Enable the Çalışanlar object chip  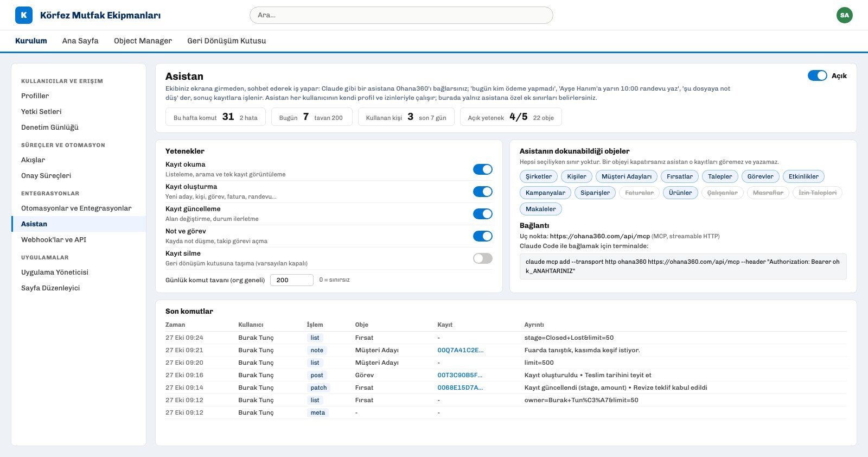[x=723, y=193]
